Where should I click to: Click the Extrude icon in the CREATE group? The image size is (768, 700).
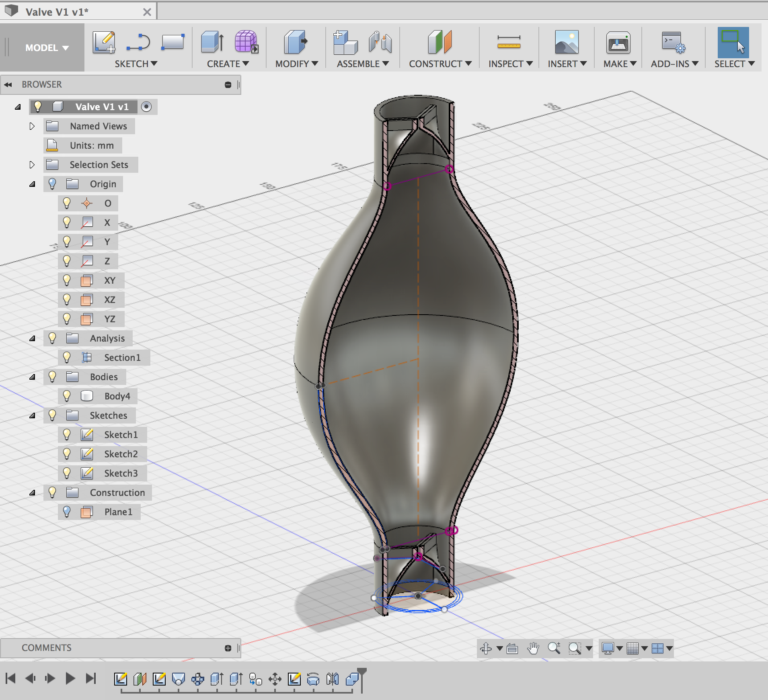click(212, 42)
